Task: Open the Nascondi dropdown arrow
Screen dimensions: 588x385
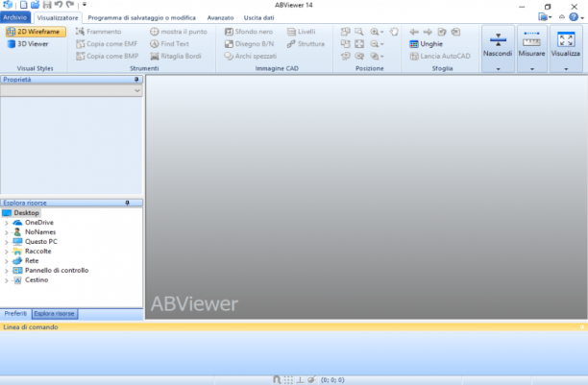Action: coord(498,69)
